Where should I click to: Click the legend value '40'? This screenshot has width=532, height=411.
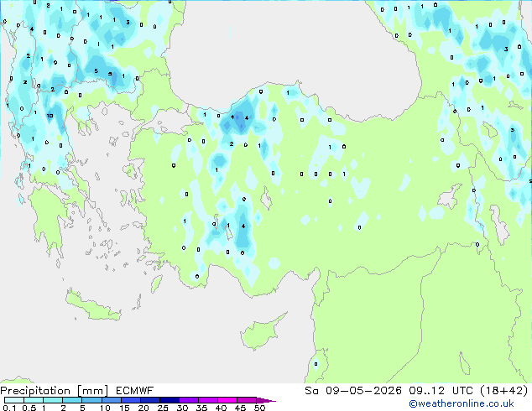(221, 408)
